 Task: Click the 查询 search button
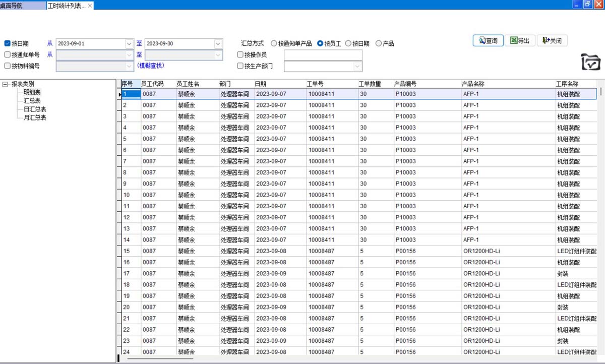(x=488, y=41)
